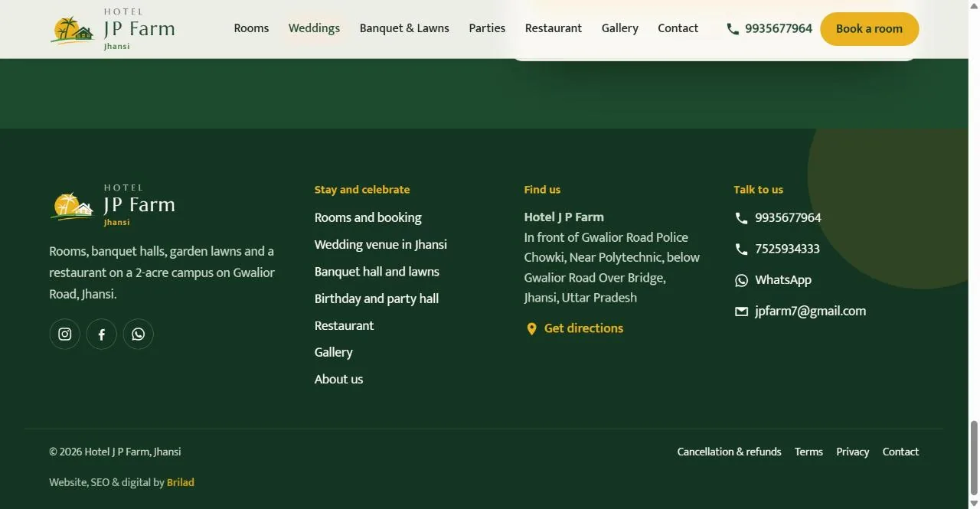Screen dimensions: 980x509
Task: Open Parties in the top navigation
Action: [x=487, y=28]
